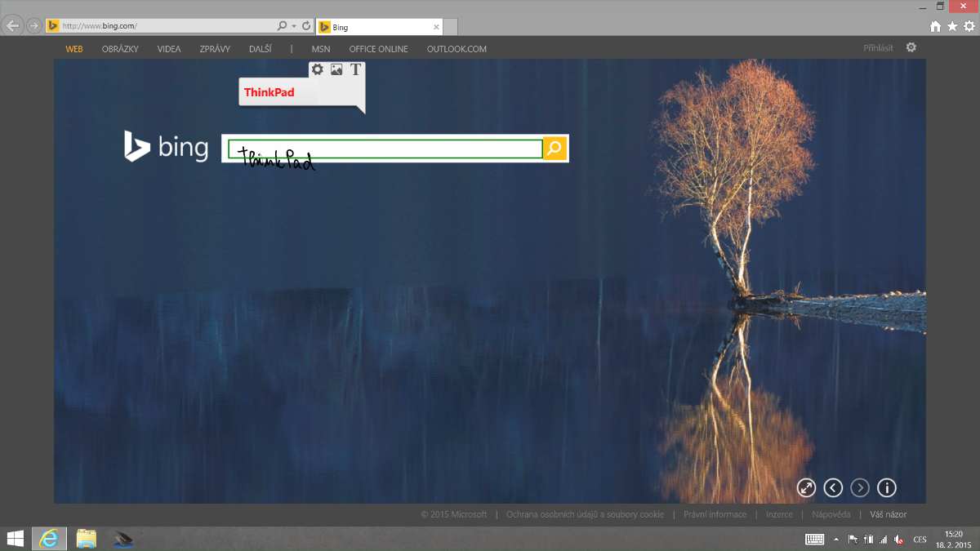Toggle the muted volume tray icon

pos(898,539)
